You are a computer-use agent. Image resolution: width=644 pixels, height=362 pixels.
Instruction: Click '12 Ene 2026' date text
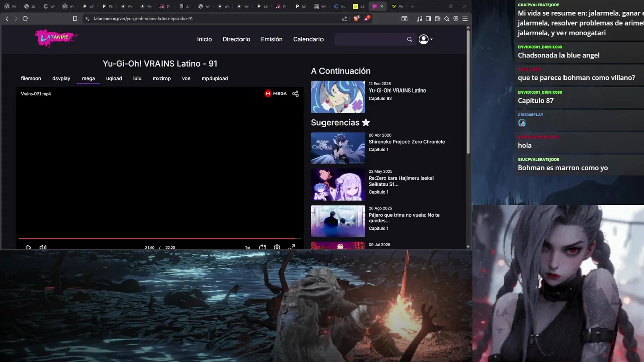(x=380, y=84)
